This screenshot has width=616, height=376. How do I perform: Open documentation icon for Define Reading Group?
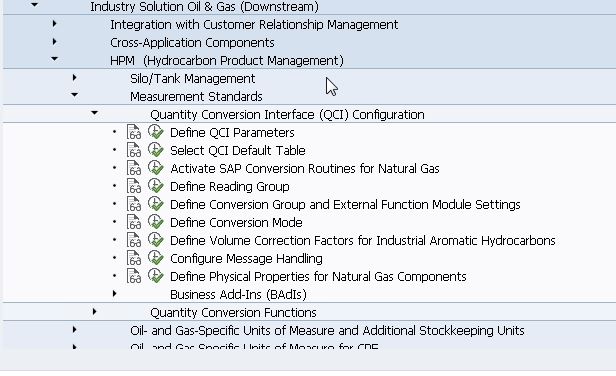point(134,186)
